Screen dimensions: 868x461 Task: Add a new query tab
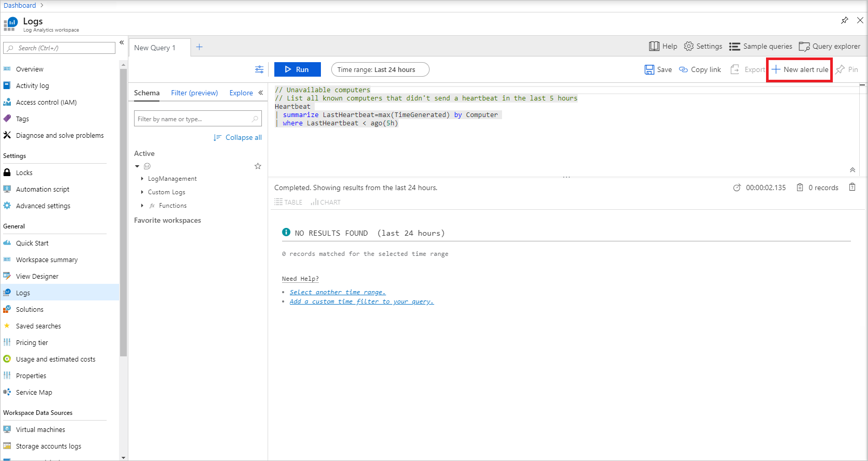click(x=199, y=47)
